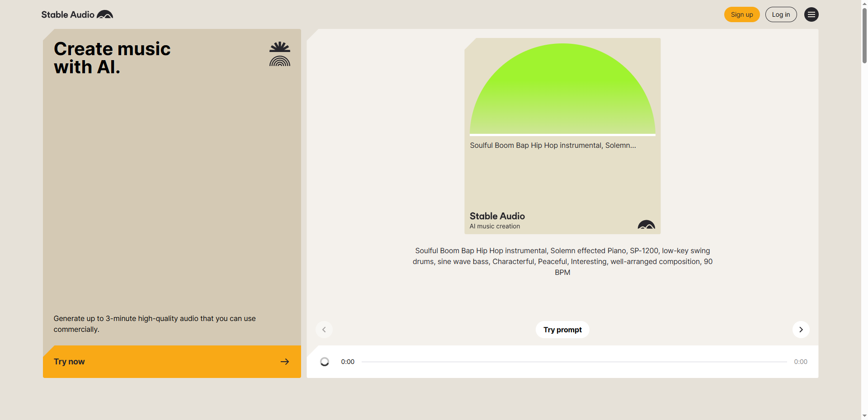
Task: Click the green semicircle album artwork
Action: (x=562, y=90)
